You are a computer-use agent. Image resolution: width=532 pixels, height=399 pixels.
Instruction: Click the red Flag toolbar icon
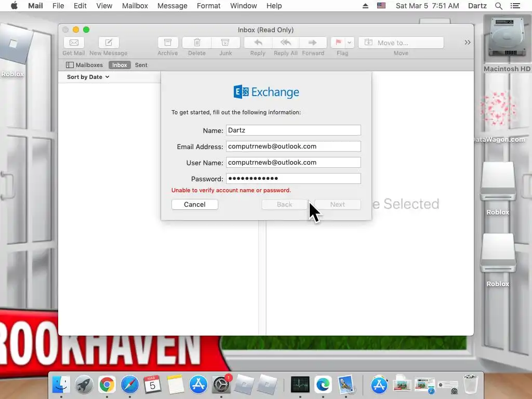(x=338, y=43)
